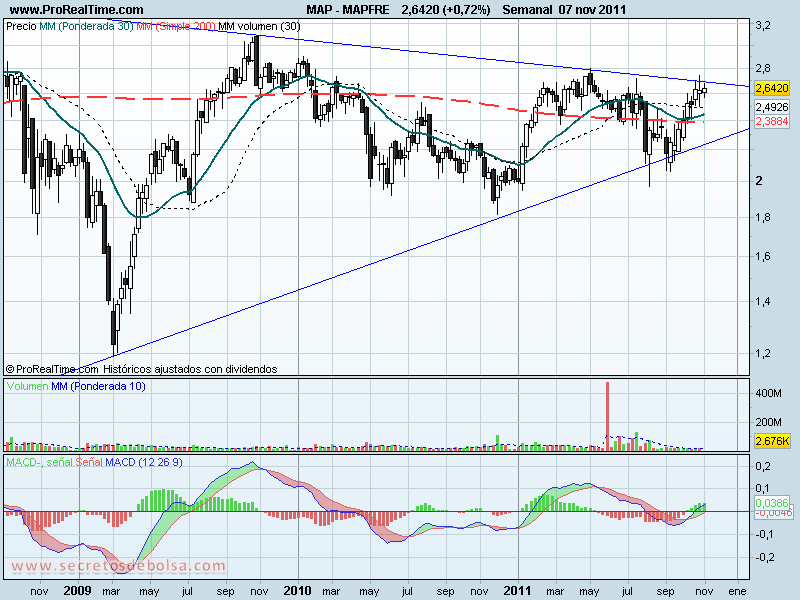
Task: Click the green 0,0386 MACD value tag
Action: point(772,503)
